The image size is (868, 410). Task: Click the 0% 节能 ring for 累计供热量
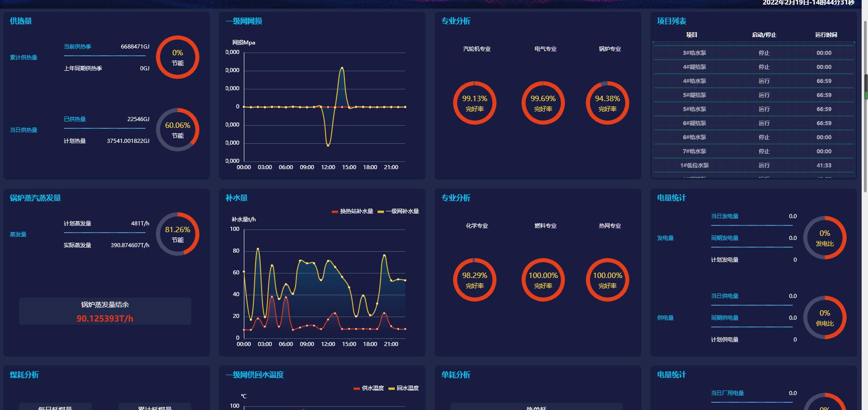(x=178, y=57)
